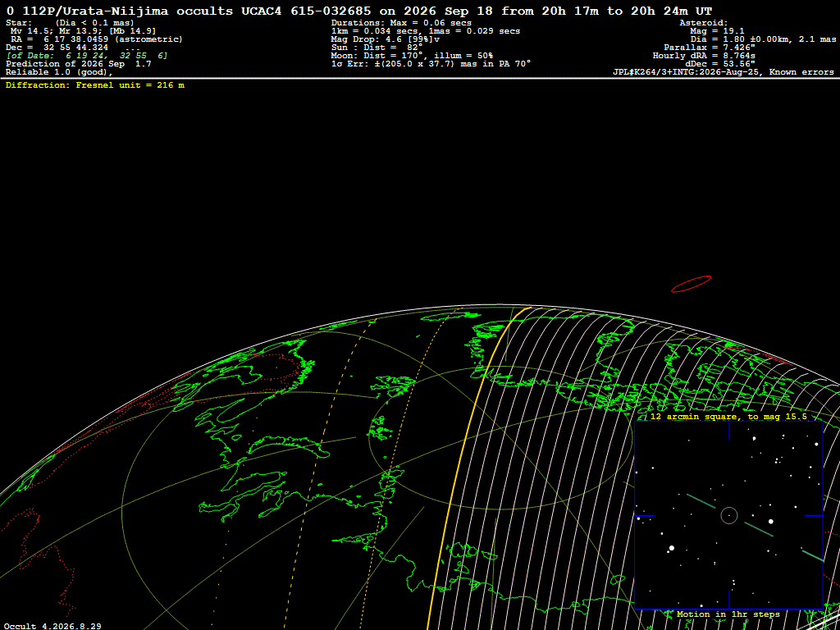Screen dimensions: 840x630
Task: Click the green 'of Date' coordinates line
Action: pos(87,56)
